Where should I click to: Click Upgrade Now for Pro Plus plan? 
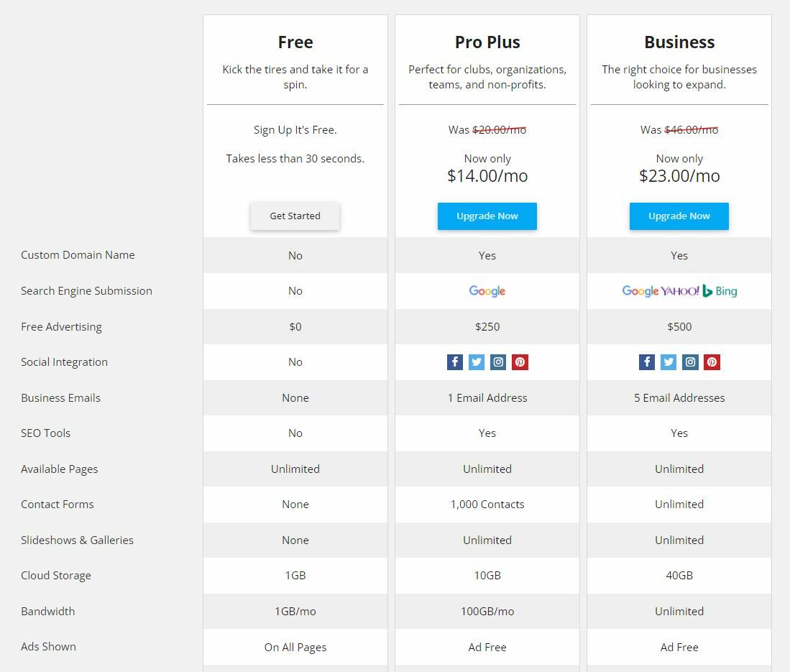click(487, 216)
